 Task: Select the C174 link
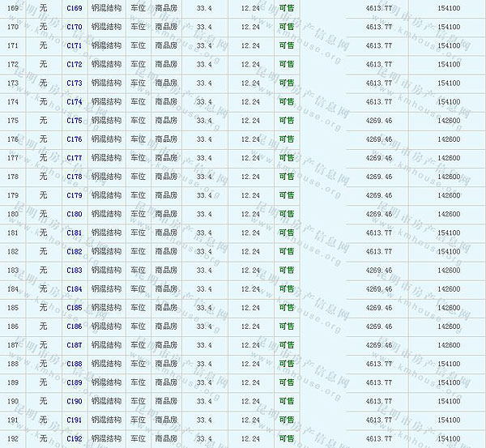click(75, 101)
